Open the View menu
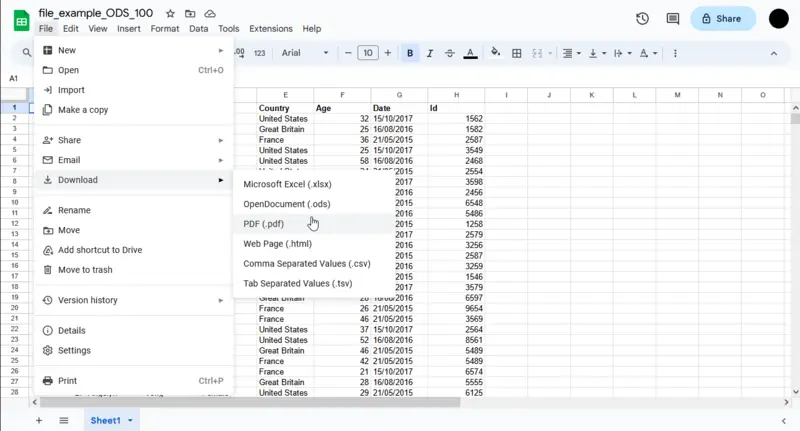Image resolution: width=800 pixels, height=431 pixels. pos(97,29)
